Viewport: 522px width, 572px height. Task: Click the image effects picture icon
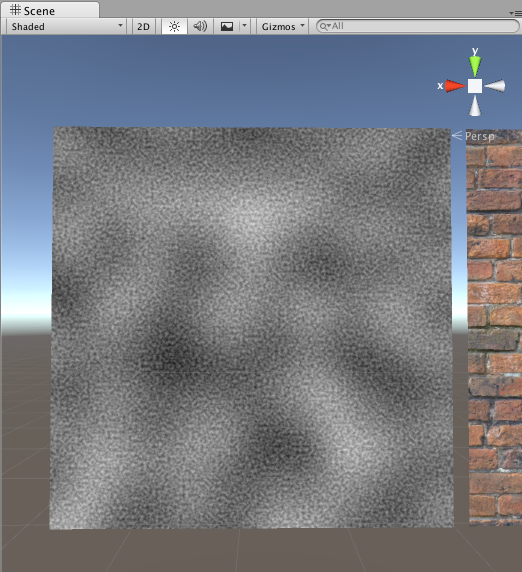pos(227,27)
